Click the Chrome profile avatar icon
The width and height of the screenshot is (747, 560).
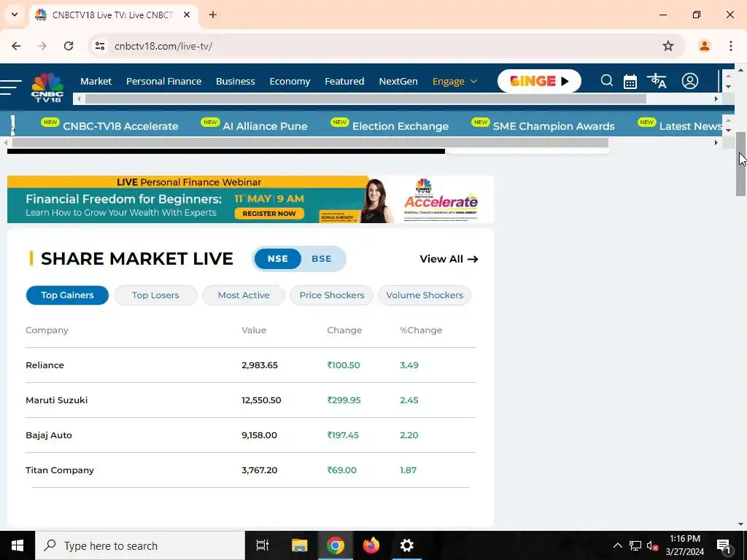tap(704, 46)
